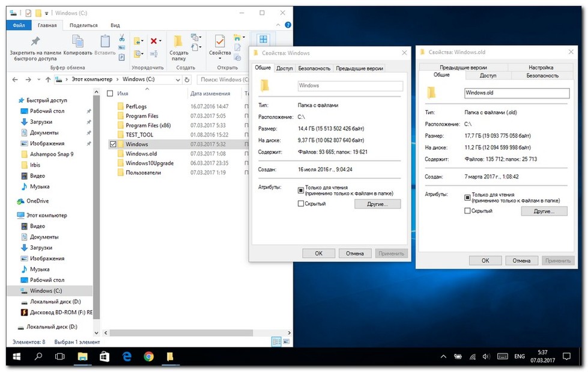Click the Move to folder icon
This screenshot has width=588, height=372.
click(x=138, y=41)
